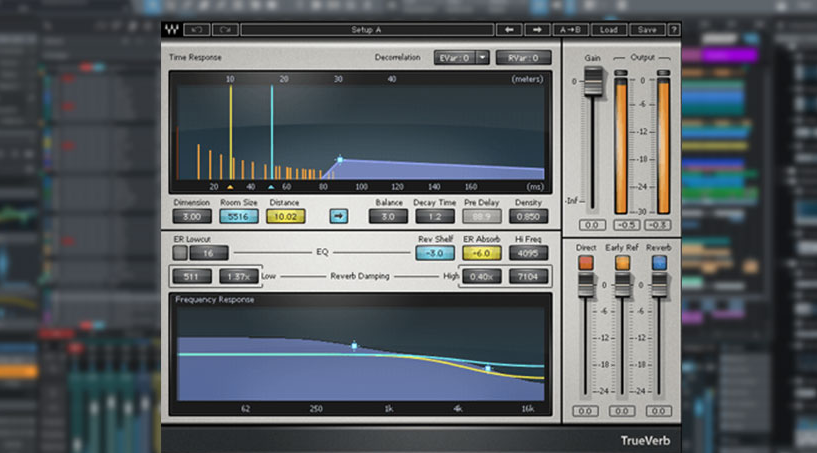Toggle the ER Lowcut enable button
This screenshot has width=817, height=453.
(x=180, y=253)
